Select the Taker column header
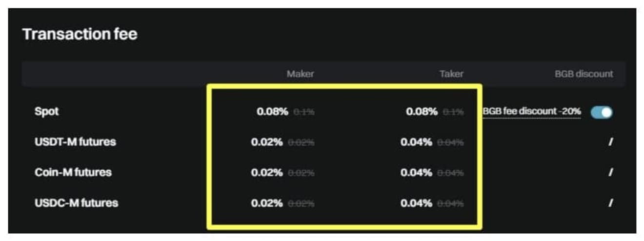 tap(451, 74)
